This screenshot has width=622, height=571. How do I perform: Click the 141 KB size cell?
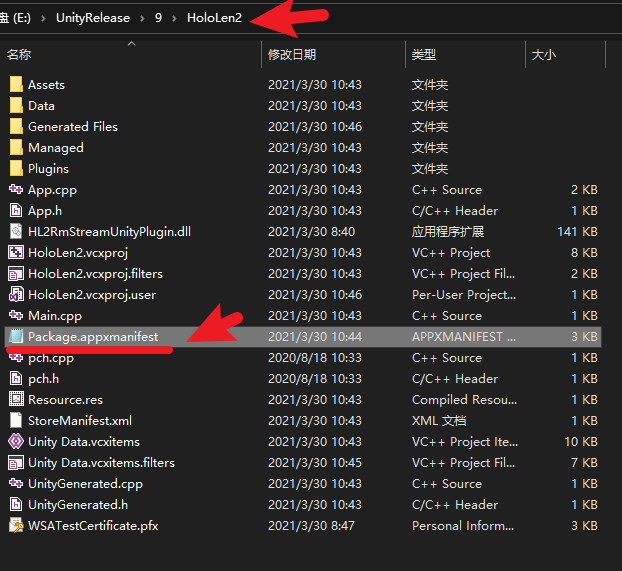tap(577, 231)
